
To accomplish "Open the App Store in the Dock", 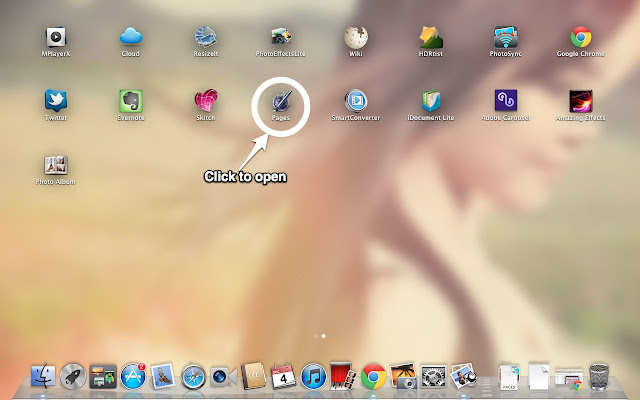I will [133, 376].
